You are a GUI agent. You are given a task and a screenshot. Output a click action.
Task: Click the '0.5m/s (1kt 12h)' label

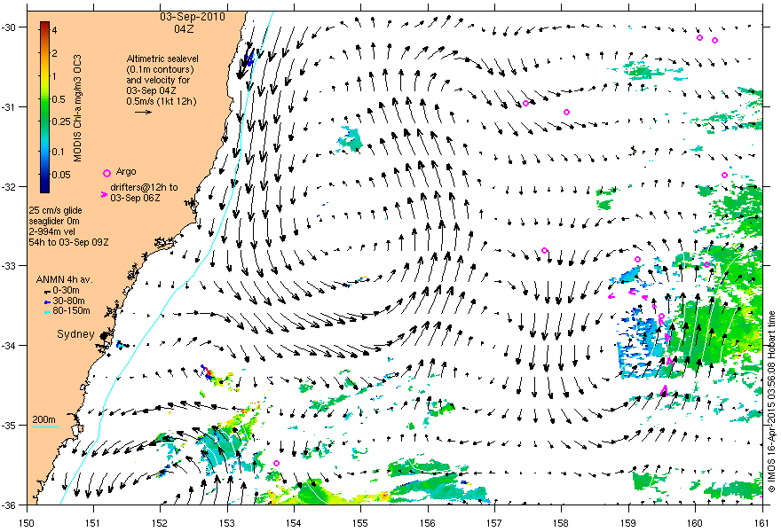tap(162, 101)
